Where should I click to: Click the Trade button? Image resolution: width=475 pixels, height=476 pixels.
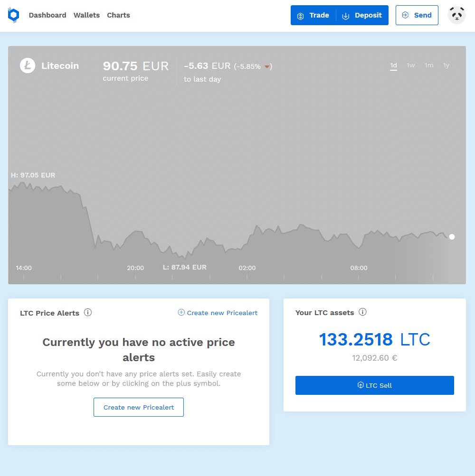tap(313, 15)
